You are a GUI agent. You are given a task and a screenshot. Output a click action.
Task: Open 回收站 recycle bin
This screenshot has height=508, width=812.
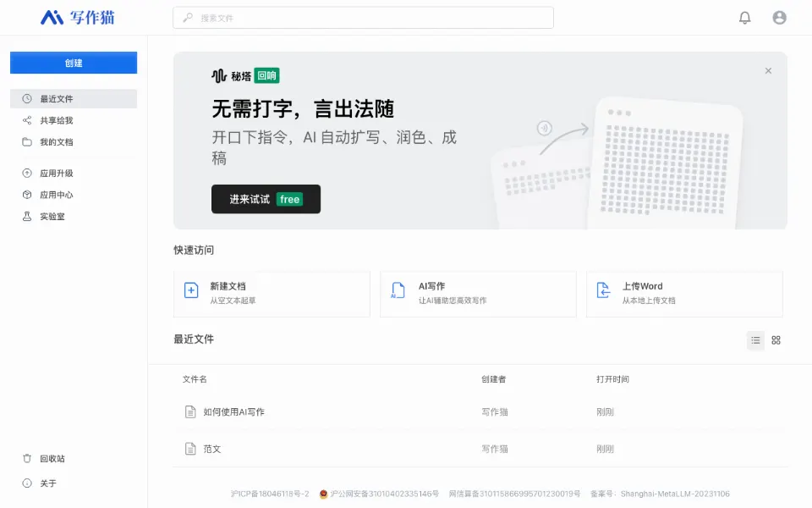(52, 458)
